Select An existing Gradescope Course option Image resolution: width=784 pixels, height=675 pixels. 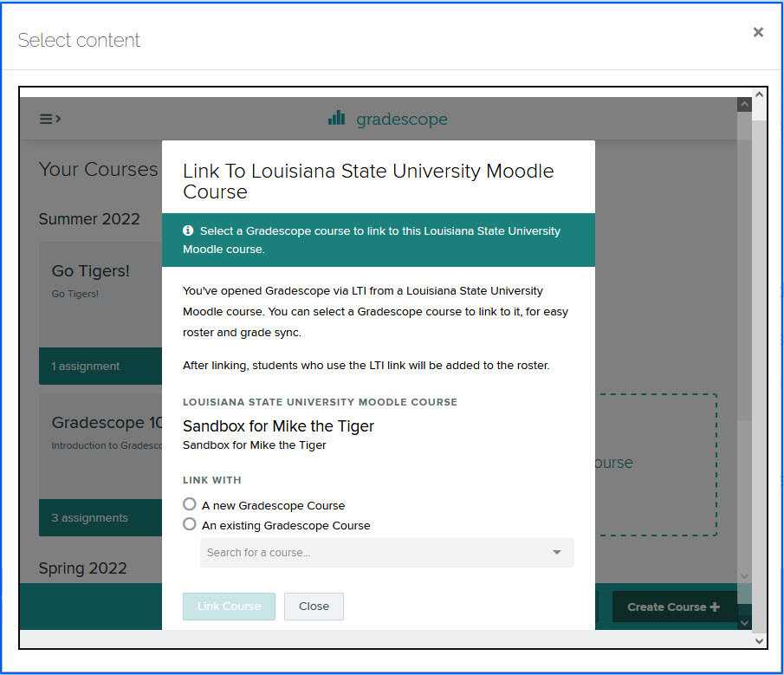click(189, 524)
